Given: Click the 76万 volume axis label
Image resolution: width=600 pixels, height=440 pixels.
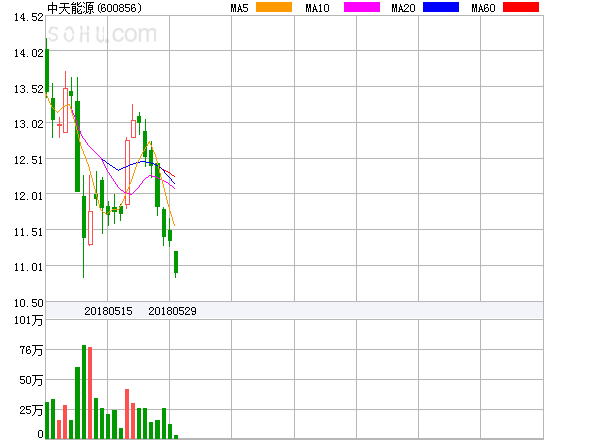Looking at the screenshot, I should click(x=31, y=350).
